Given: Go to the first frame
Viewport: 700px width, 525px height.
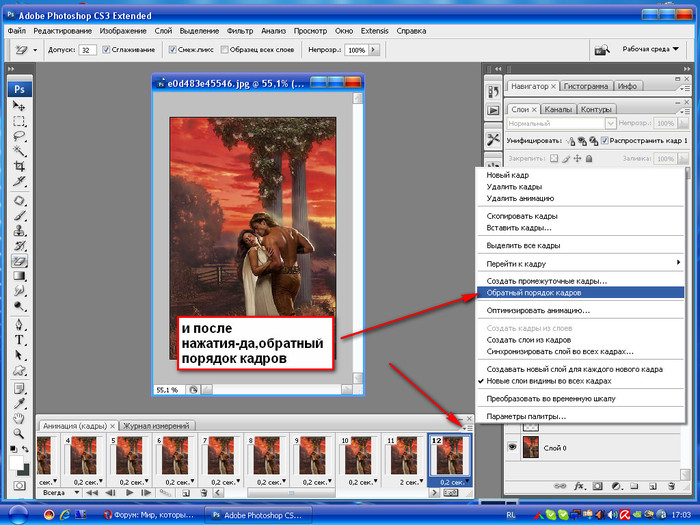Looking at the screenshot, I should click(92, 493).
